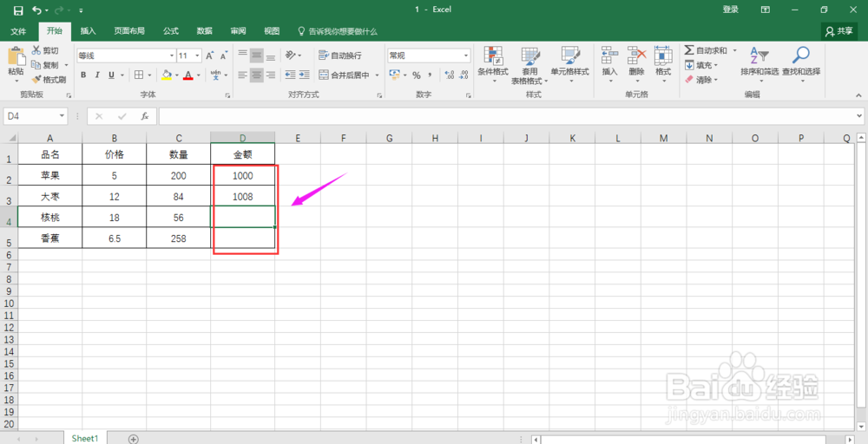This screenshot has width=868, height=444.
Task: Toggle align text right
Action: 271,75
